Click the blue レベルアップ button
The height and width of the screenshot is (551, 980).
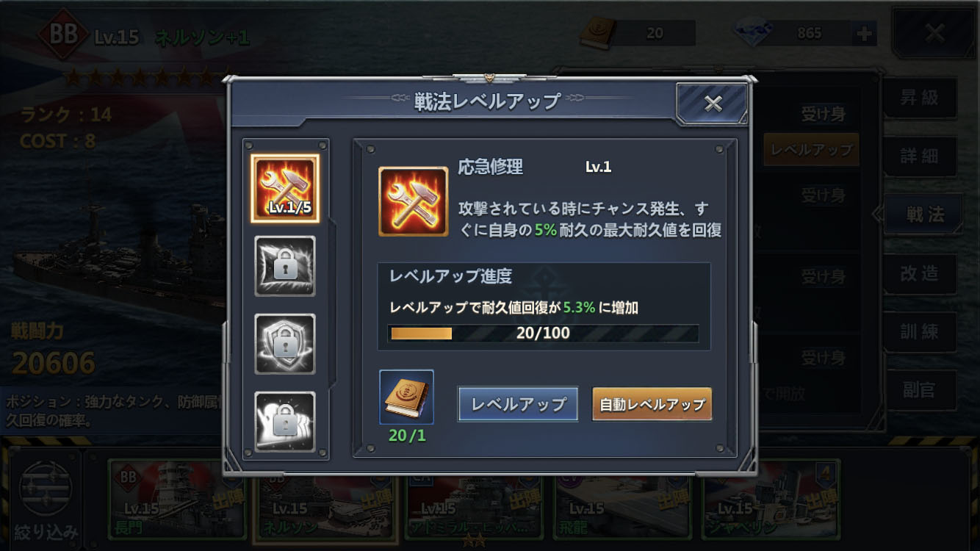[x=518, y=404]
